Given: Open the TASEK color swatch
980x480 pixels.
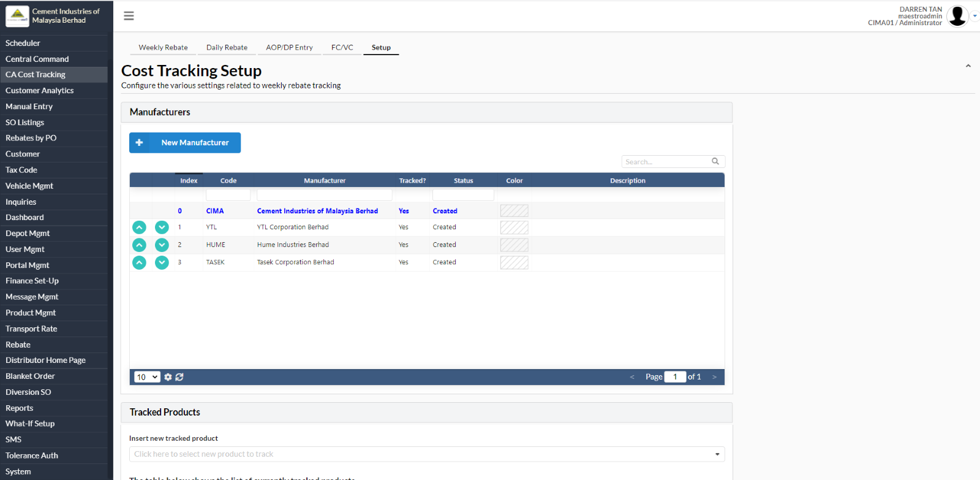Looking at the screenshot, I should (x=514, y=262).
